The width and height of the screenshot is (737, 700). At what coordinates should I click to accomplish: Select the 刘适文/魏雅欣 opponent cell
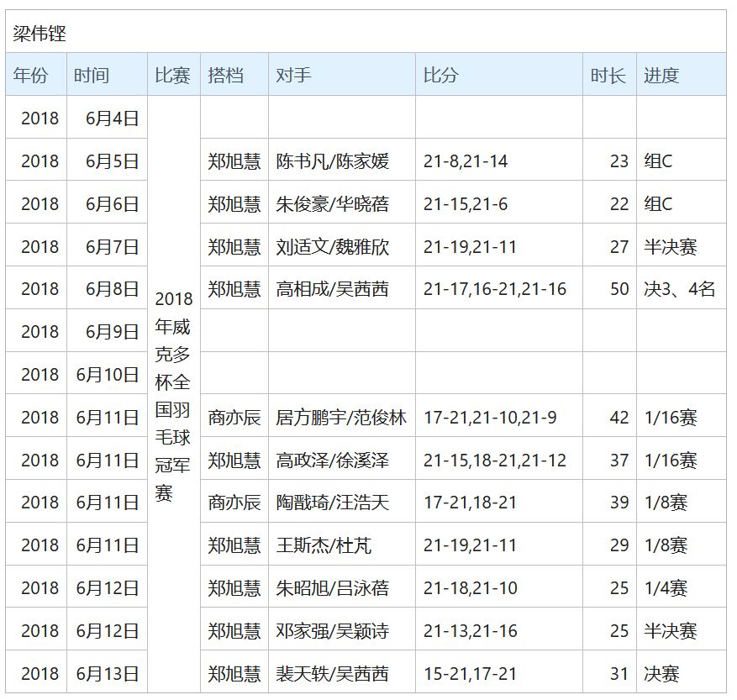point(333,247)
